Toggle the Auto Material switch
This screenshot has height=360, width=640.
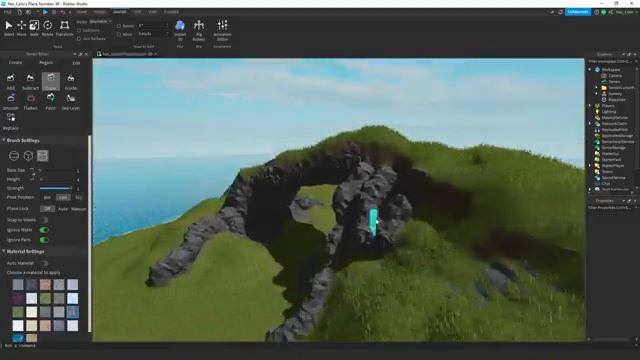pos(44,263)
